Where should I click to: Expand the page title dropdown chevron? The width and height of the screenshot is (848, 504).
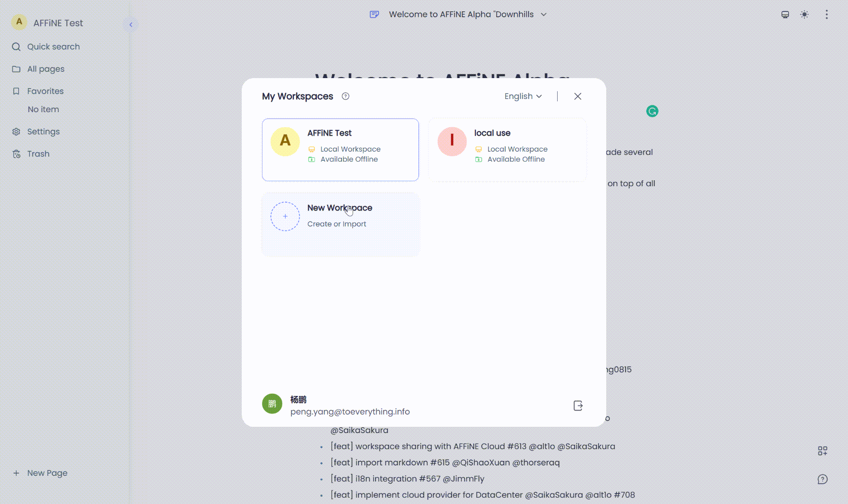pyautogui.click(x=544, y=15)
